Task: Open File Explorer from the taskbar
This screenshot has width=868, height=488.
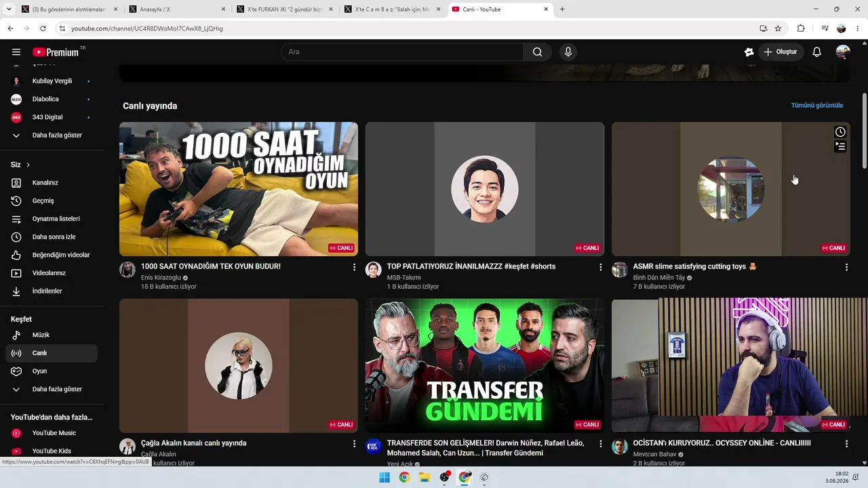Action: (425, 477)
